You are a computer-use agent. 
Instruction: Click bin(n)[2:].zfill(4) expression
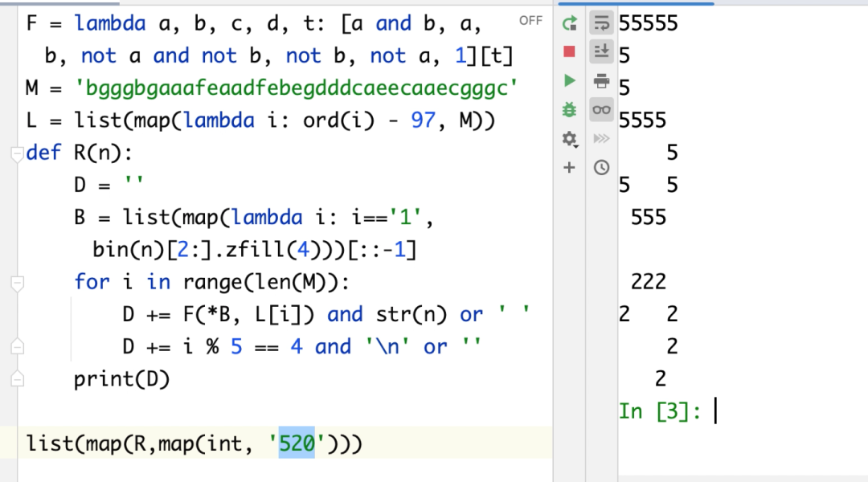(206, 250)
